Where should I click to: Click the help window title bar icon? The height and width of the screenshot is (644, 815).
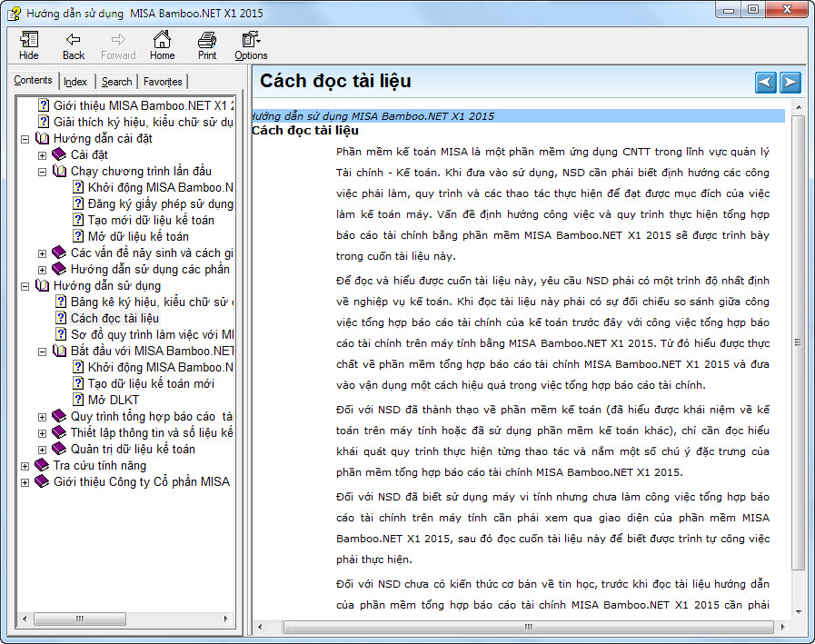click(x=14, y=13)
